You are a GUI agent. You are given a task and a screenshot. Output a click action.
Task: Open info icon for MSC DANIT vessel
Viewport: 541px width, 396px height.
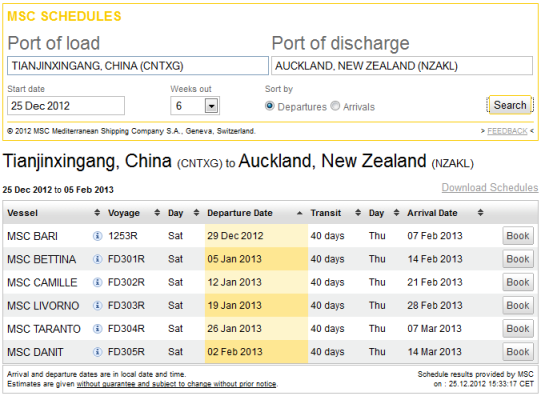coord(98,352)
